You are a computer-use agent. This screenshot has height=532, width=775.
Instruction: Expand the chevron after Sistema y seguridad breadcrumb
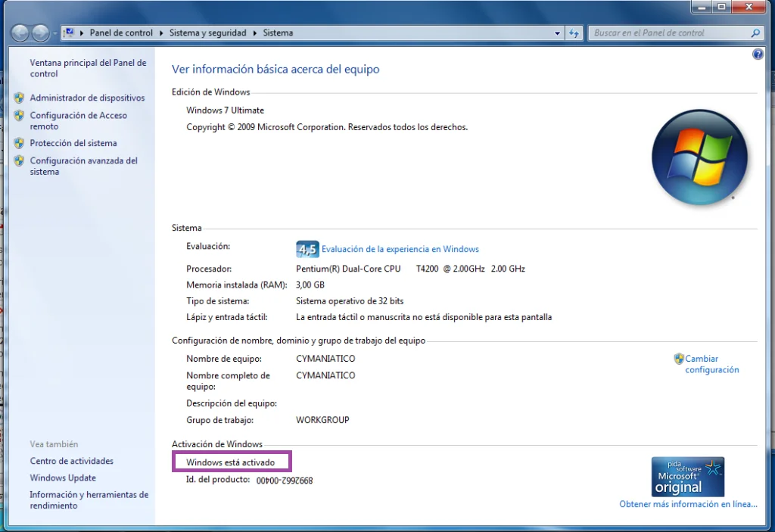coord(255,33)
